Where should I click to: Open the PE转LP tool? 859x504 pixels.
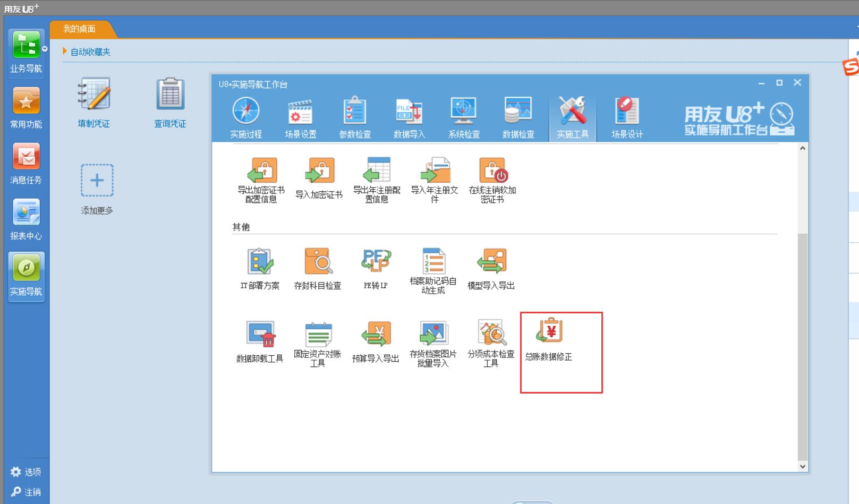(x=376, y=269)
